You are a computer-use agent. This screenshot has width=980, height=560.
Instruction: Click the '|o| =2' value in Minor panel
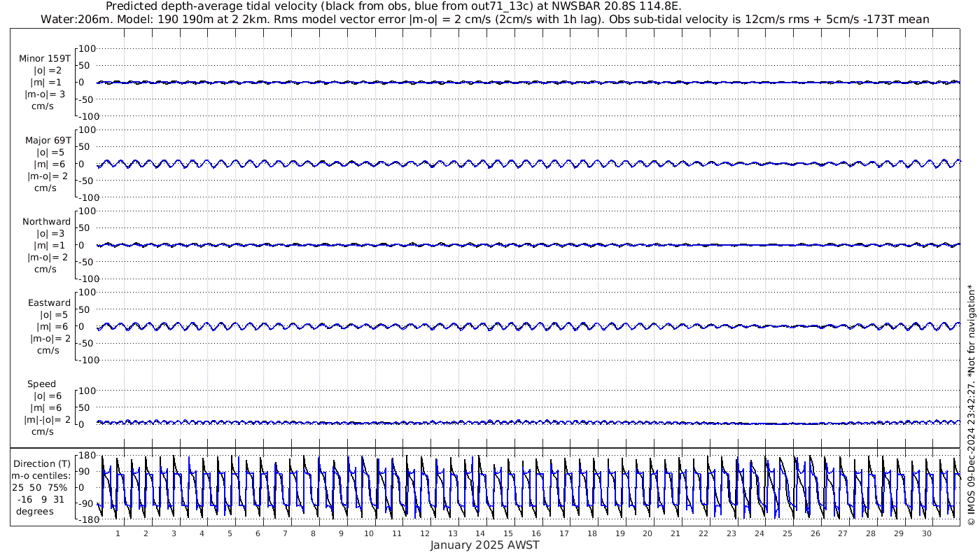48,71
